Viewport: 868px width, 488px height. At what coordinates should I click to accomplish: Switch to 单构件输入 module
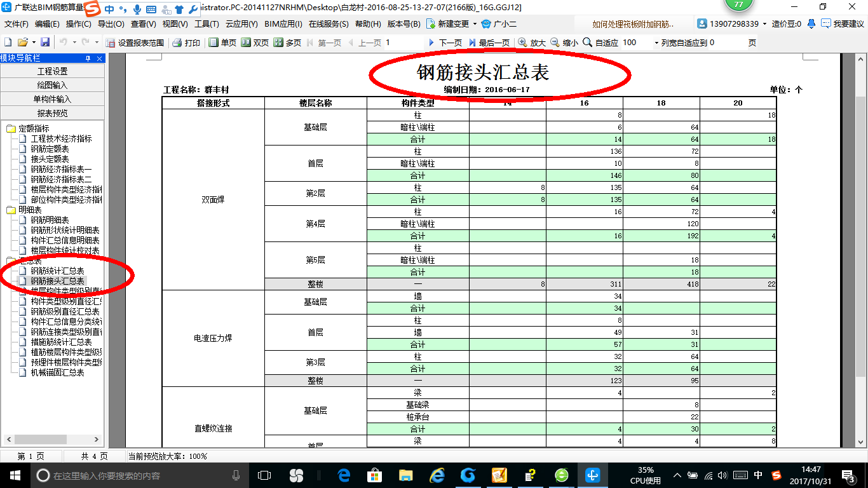pyautogui.click(x=52, y=99)
